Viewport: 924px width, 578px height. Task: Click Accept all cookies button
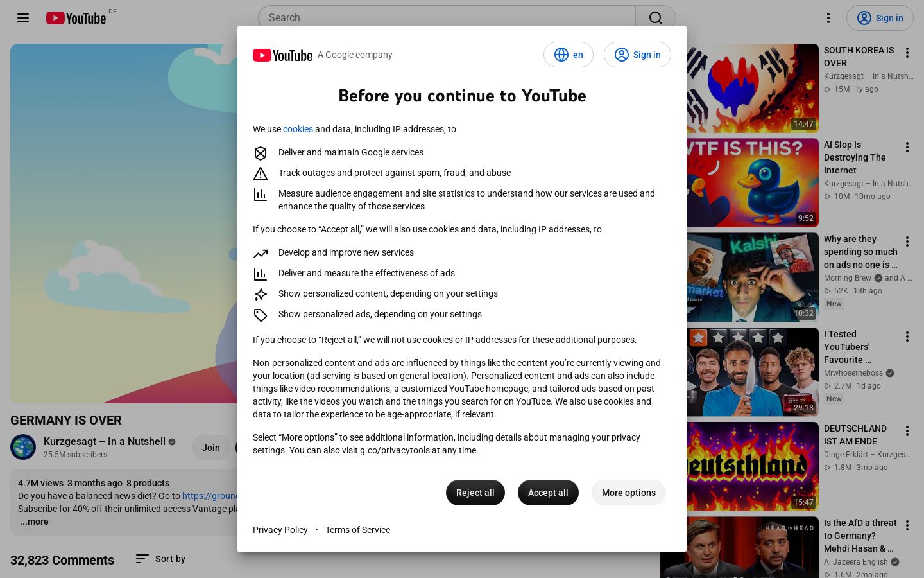pos(548,493)
